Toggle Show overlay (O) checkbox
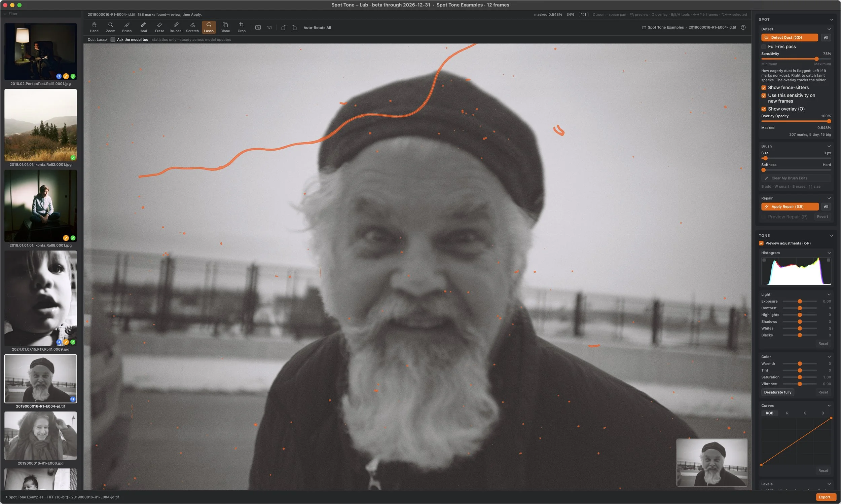Viewport: 841px width, 504px height. (x=764, y=109)
